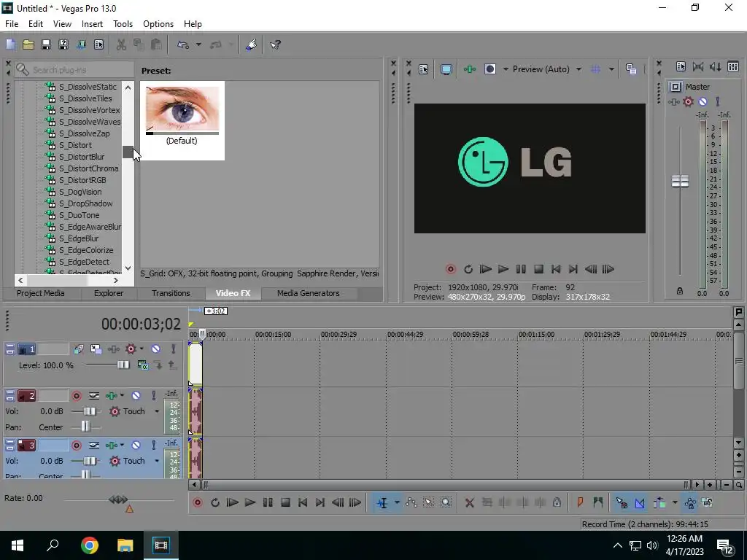Solo video track 1
The image size is (747, 560).
174,349
